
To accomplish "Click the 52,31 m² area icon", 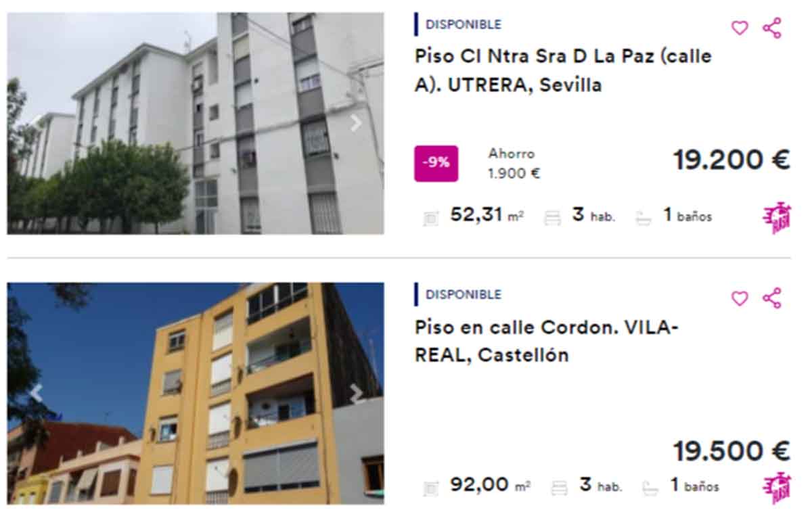I will [x=431, y=218].
